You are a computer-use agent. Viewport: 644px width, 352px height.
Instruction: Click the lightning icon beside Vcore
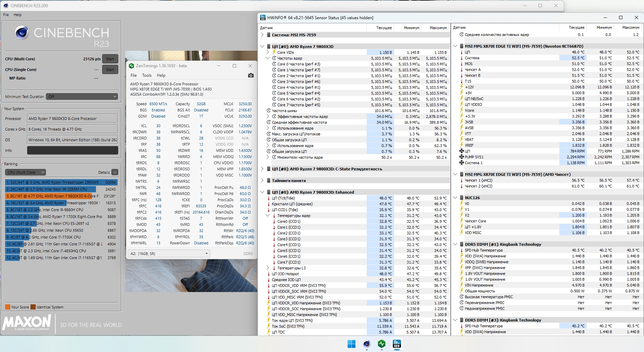(462, 110)
